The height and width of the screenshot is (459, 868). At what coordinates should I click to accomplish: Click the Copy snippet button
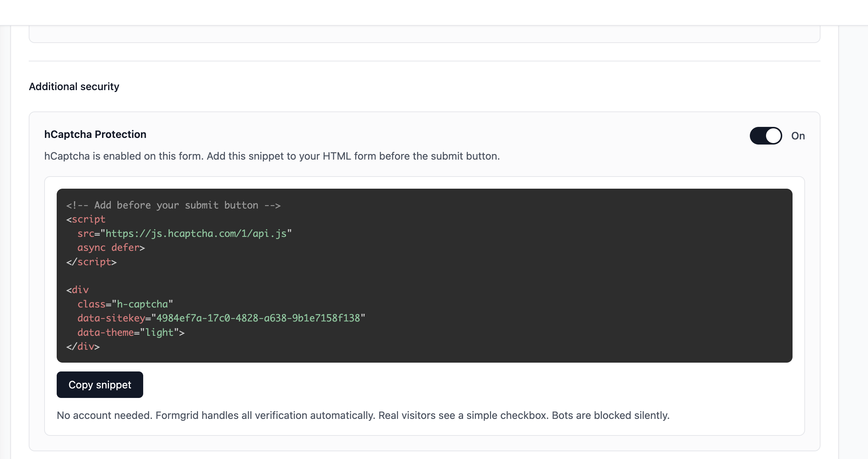(100, 385)
